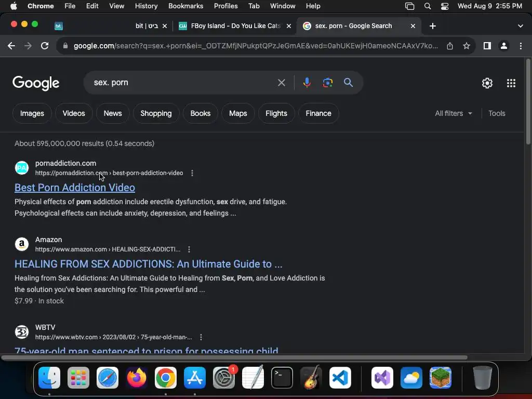Bookmark this page with the star

point(467,46)
